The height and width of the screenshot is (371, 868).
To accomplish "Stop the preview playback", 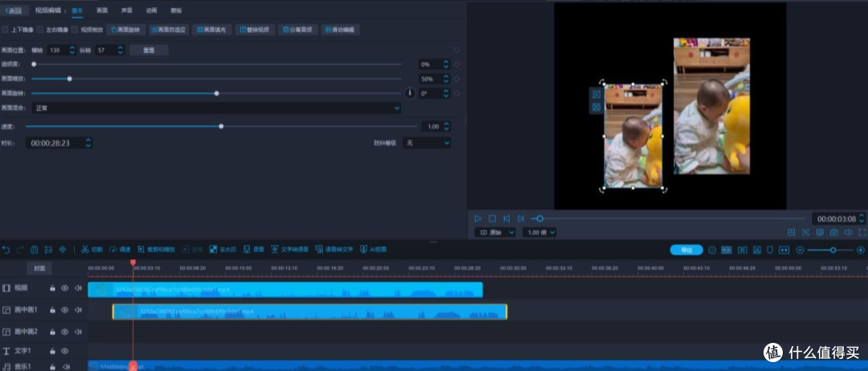I will coord(492,218).
